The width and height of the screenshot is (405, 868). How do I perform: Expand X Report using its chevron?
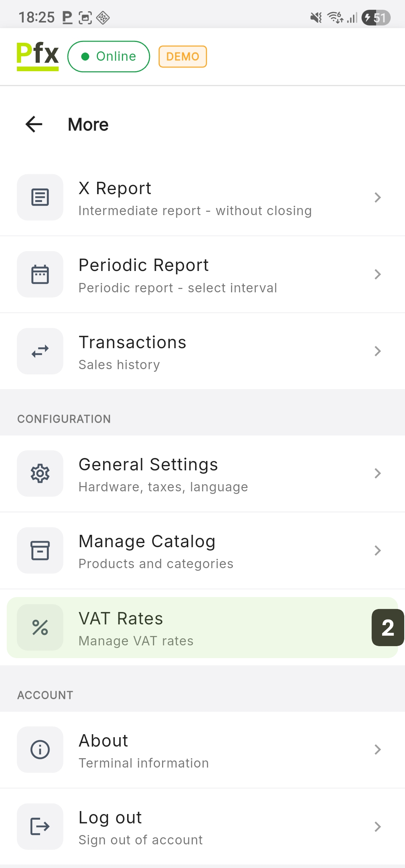(x=378, y=198)
